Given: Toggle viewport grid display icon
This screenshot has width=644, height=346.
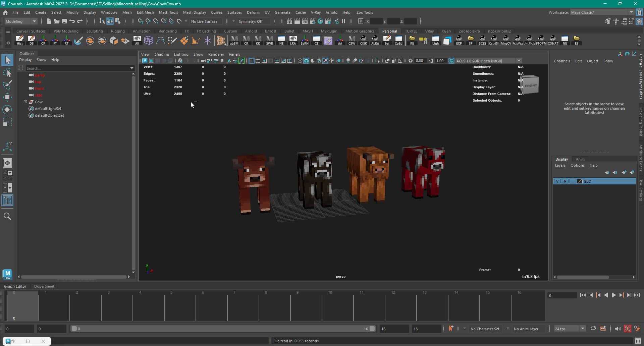Looking at the screenshot, I should coord(251,61).
